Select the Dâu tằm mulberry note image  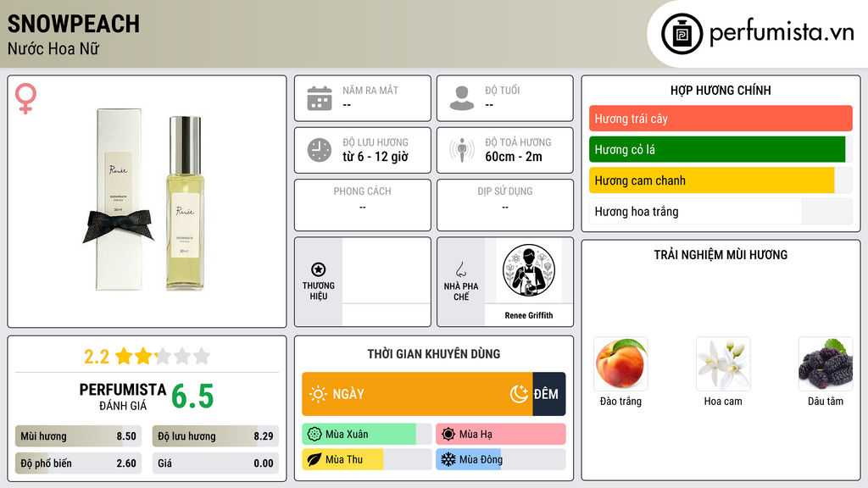[826, 364]
